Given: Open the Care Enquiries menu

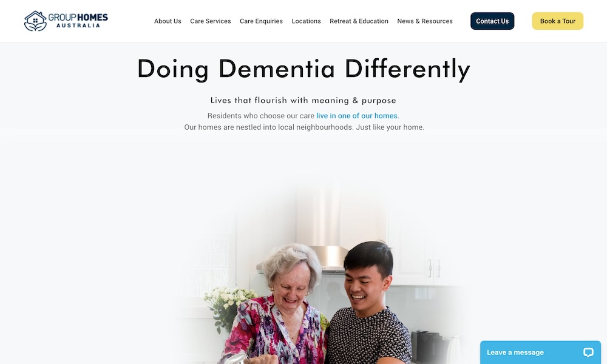Looking at the screenshot, I should (261, 21).
